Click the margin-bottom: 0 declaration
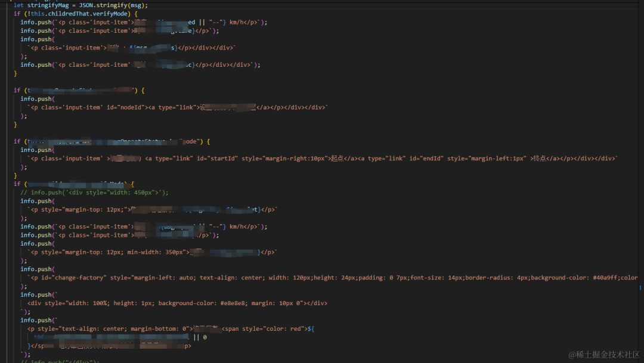Screen dimensions: 644x363 160,329
